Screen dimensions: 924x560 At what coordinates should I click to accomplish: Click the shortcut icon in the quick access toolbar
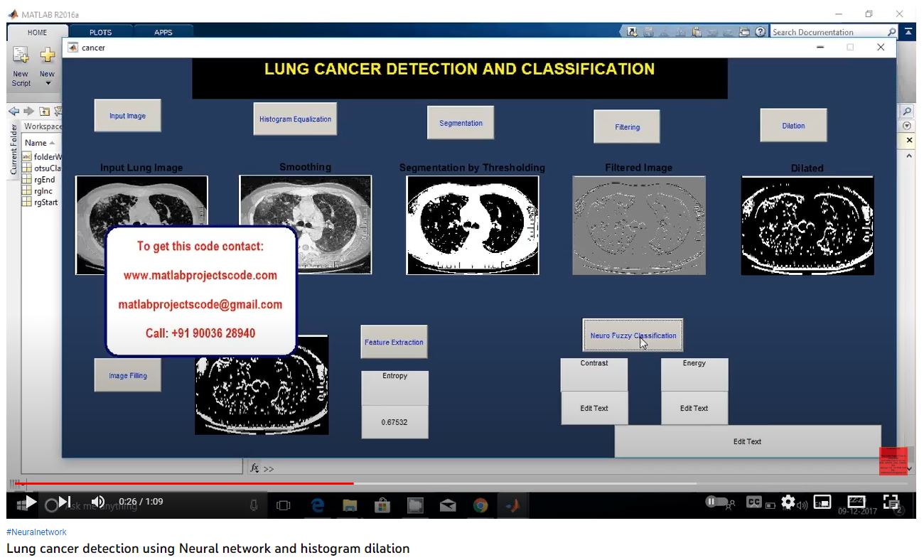[x=633, y=32]
